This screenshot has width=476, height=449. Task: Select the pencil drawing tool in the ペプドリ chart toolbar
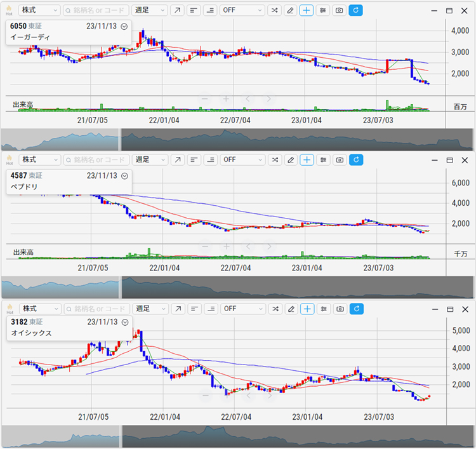click(x=290, y=159)
